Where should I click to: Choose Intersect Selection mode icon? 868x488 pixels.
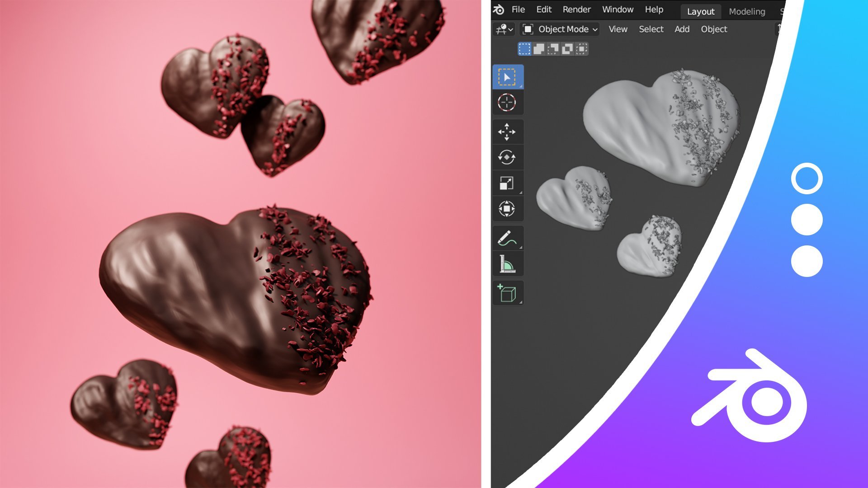(x=582, y=49)
